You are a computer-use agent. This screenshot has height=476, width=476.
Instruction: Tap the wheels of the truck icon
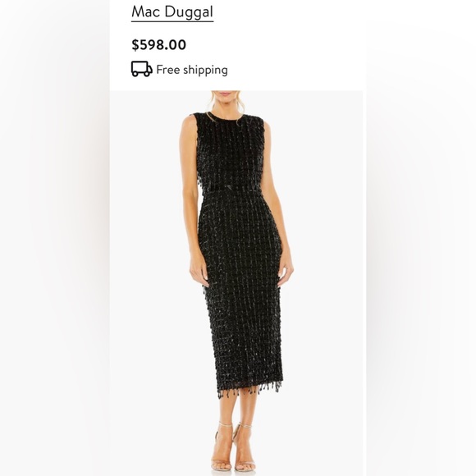141,74
